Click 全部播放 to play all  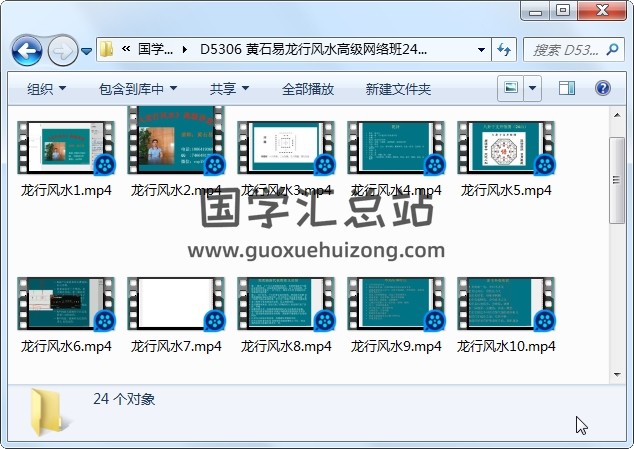308,89
